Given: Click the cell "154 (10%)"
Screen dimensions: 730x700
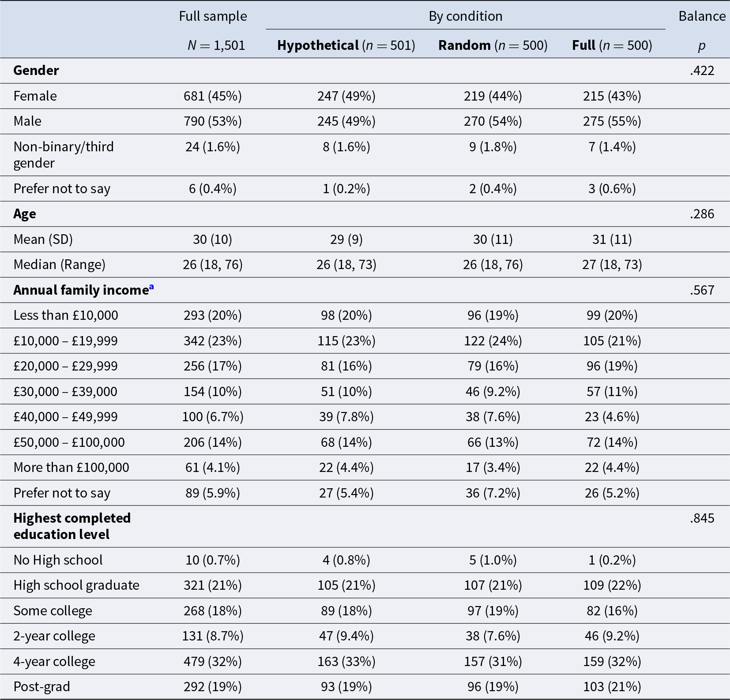Looking at the screenshot, I should 213,392.
